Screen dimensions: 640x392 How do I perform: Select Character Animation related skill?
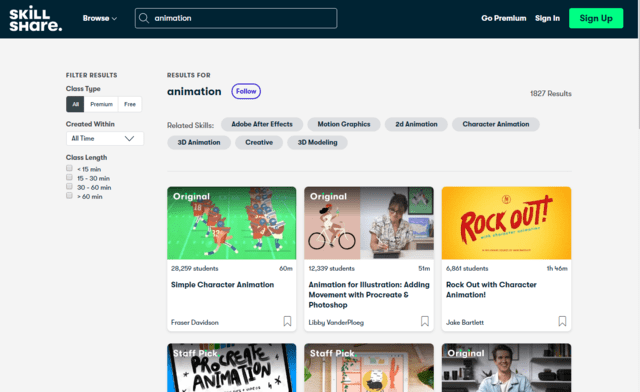(x=496, y=124)
